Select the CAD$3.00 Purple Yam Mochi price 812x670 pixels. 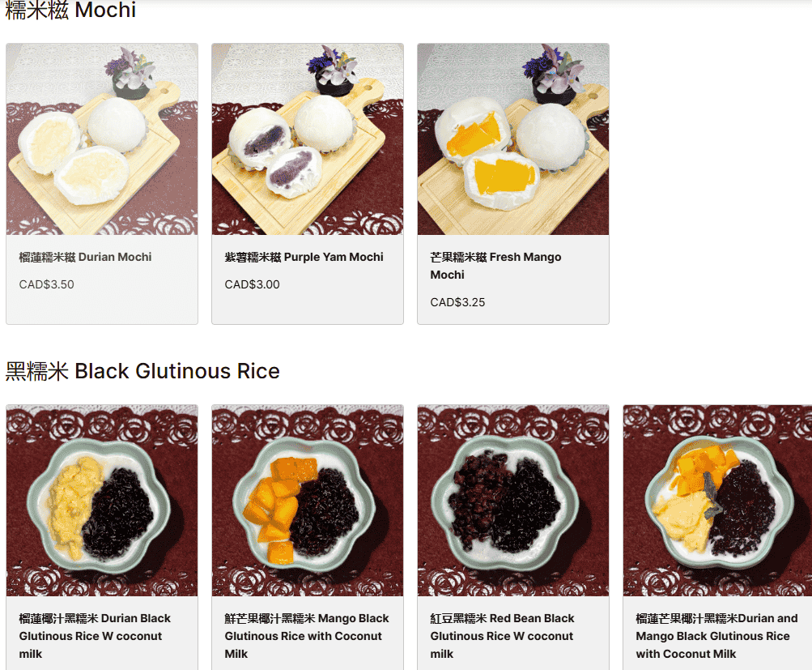tap(253, 284)
